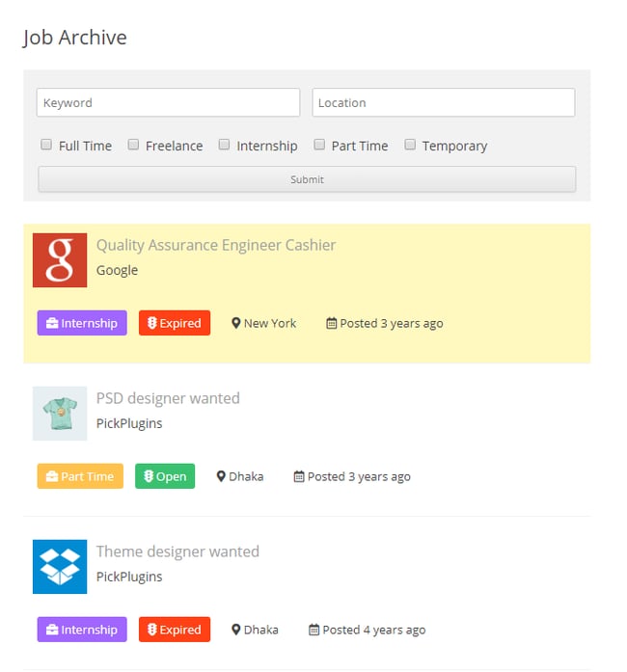Focus the Keyword search field
Screen dimensions: 627x672
(x=169, y=103)
